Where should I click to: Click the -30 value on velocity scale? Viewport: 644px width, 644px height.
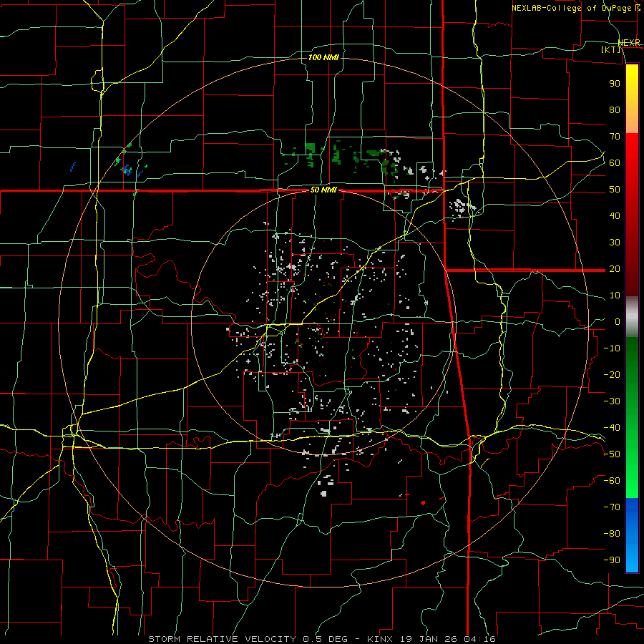click(x=612, y=401)
